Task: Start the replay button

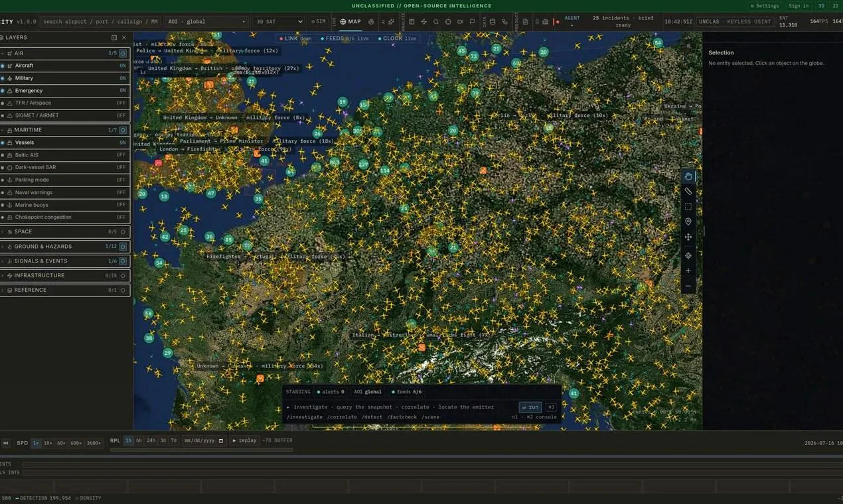Action: click(244, 440)
